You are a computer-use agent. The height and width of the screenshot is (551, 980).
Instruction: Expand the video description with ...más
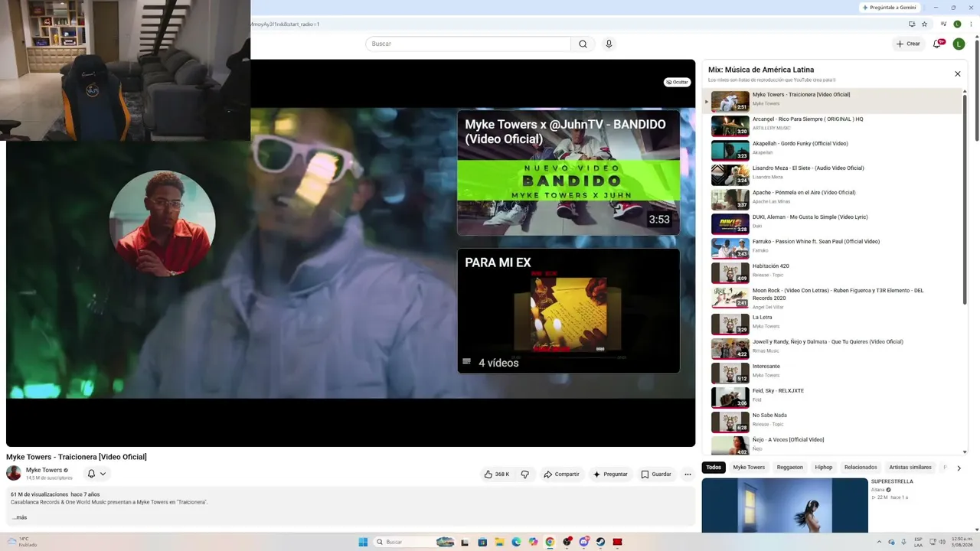[19, 517]
